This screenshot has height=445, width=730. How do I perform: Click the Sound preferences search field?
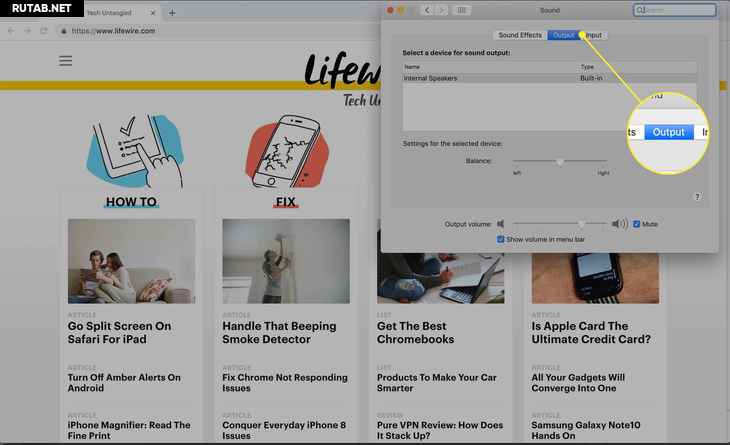point(675,10)
